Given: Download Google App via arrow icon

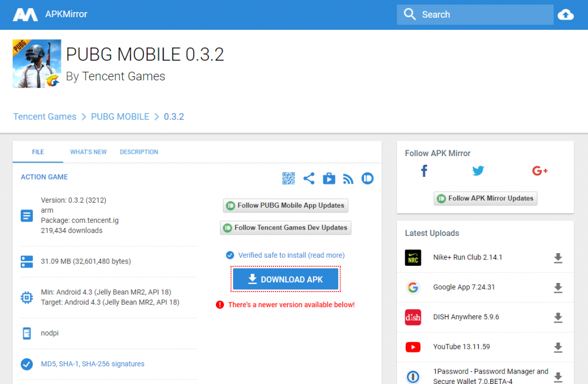Looking at the screenshot, I should coord(558,288).
